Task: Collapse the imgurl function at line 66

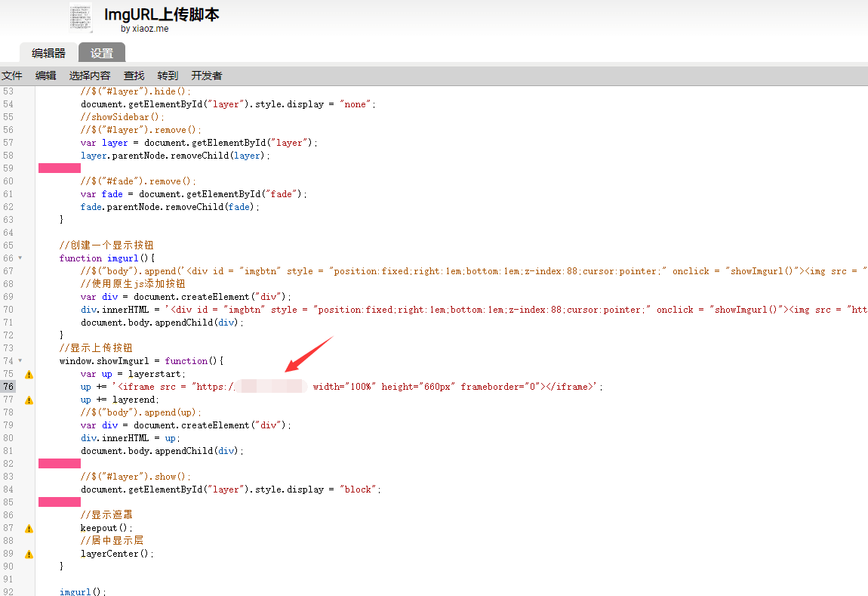Action: point(20,258)
